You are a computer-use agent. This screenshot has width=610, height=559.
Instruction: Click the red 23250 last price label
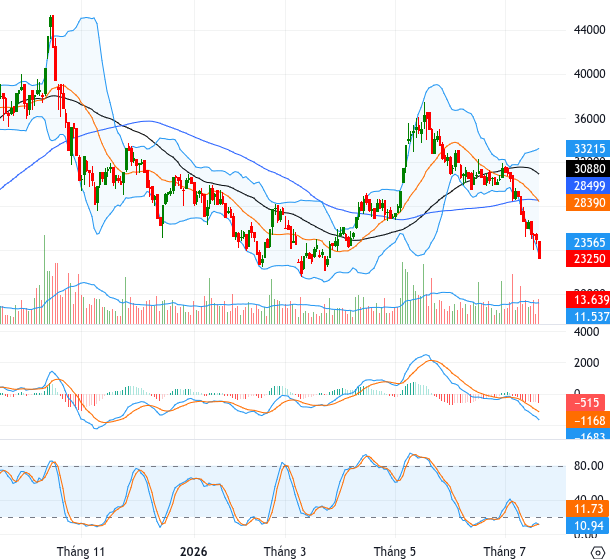coord(588,259)
